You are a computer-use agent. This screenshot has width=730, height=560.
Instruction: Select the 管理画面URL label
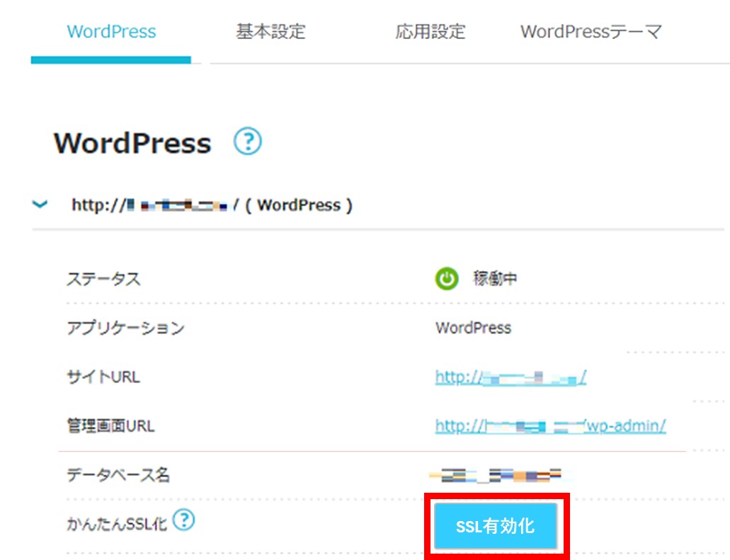[x=110, y=425]
